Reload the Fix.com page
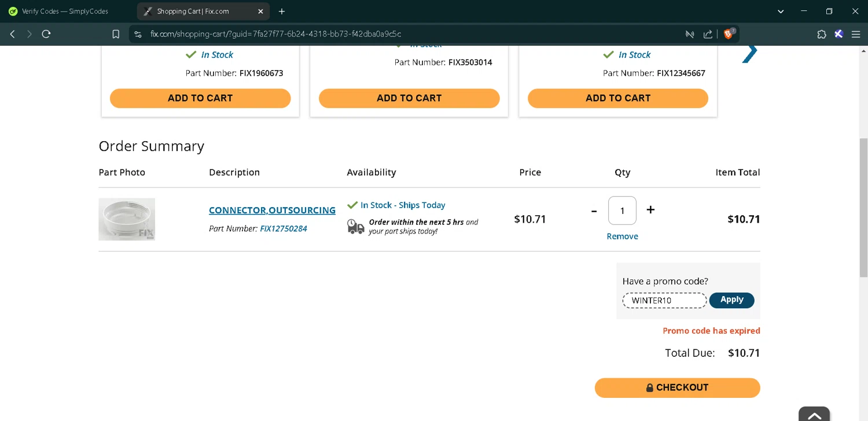Image resolution: width=868 pixels, height=421 pixels. pyautogui.click(x=46, y=34)
